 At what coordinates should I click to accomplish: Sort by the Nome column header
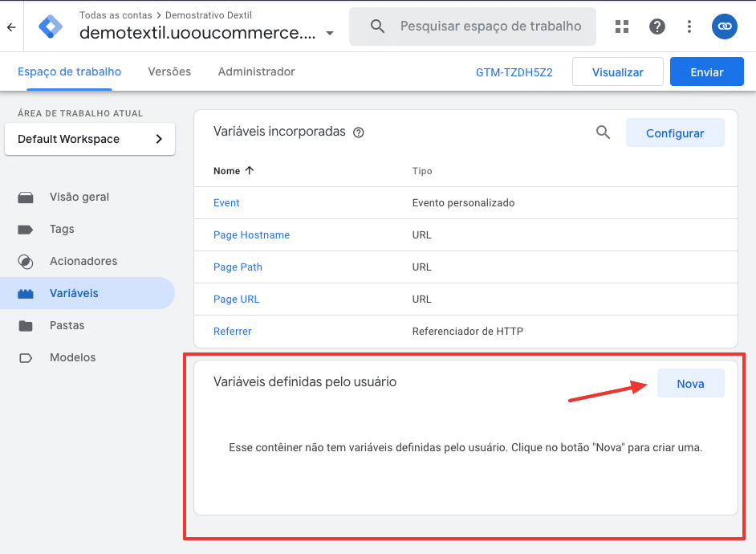(234, 171)
